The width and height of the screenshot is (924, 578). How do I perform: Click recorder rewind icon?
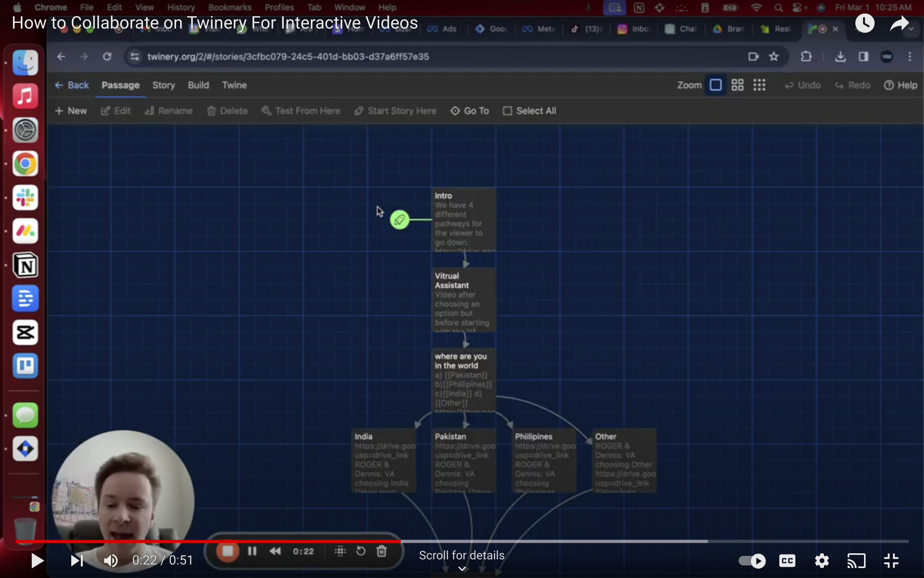(275, 551)
